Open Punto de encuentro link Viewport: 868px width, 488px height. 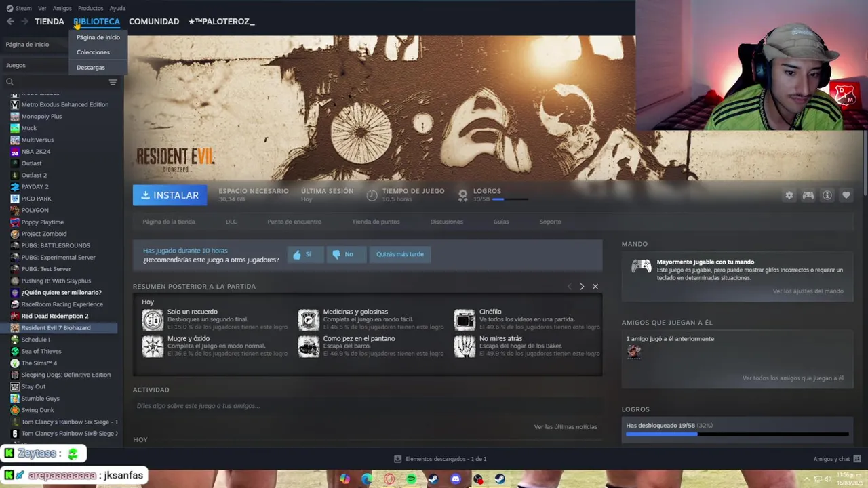tap(294, 222)
